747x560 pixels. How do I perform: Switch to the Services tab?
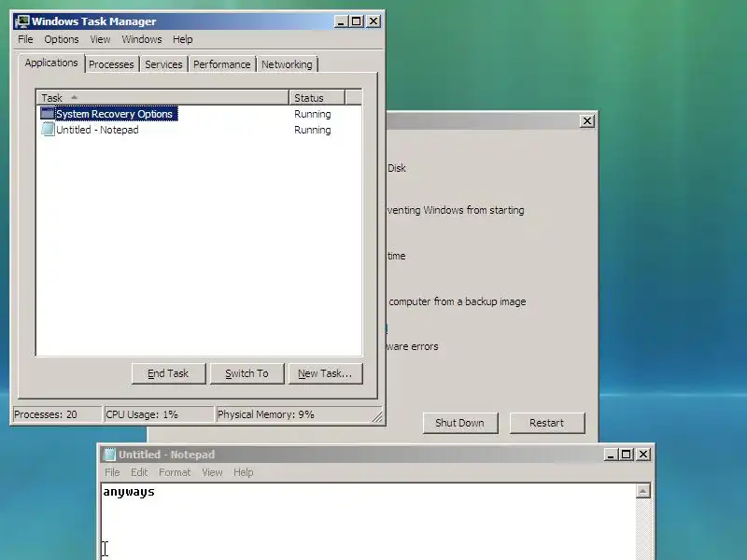pyautogui.click(x=163, y=64)
